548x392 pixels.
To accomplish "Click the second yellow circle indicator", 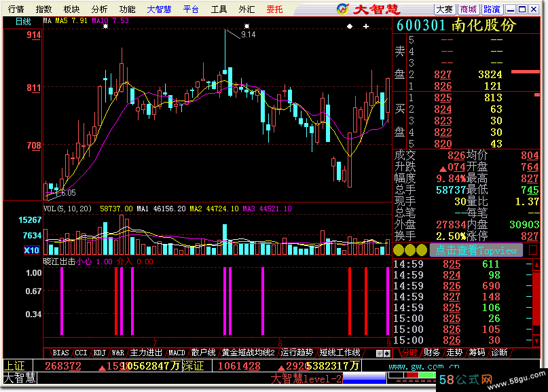I will click(x=410, y=250).
